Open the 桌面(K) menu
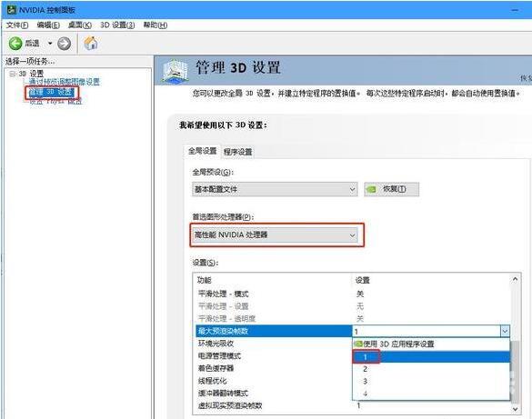Viewport: 532px width, 419px height. [80, 25]
